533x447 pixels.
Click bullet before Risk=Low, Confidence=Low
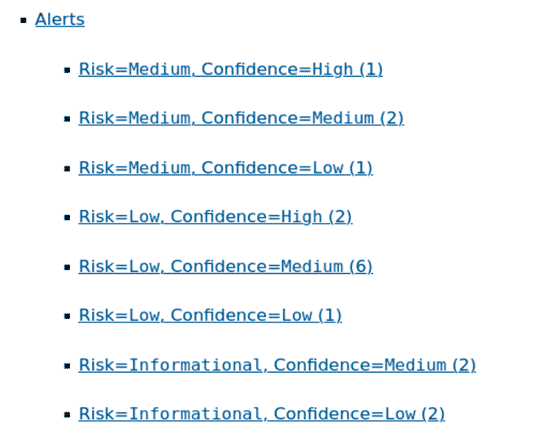click(x=67, y=316)
